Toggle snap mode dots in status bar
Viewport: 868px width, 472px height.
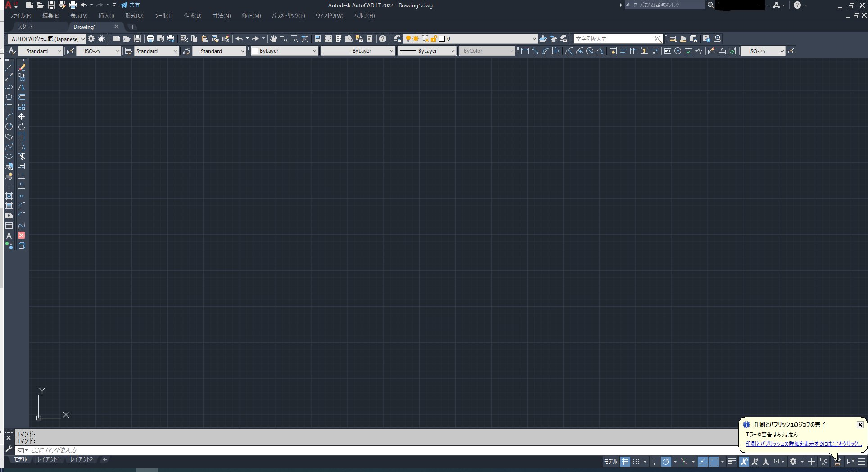[636, 462]
